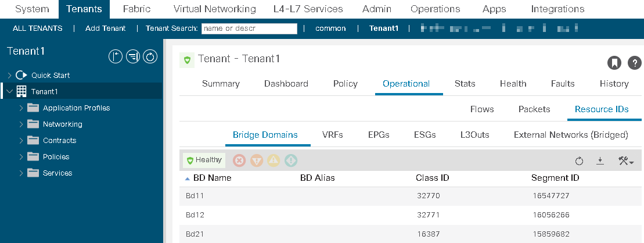Click the refresh icon in Tenant1 sidebar
Screen dimensions: 644x243
[x=150, y=56]
